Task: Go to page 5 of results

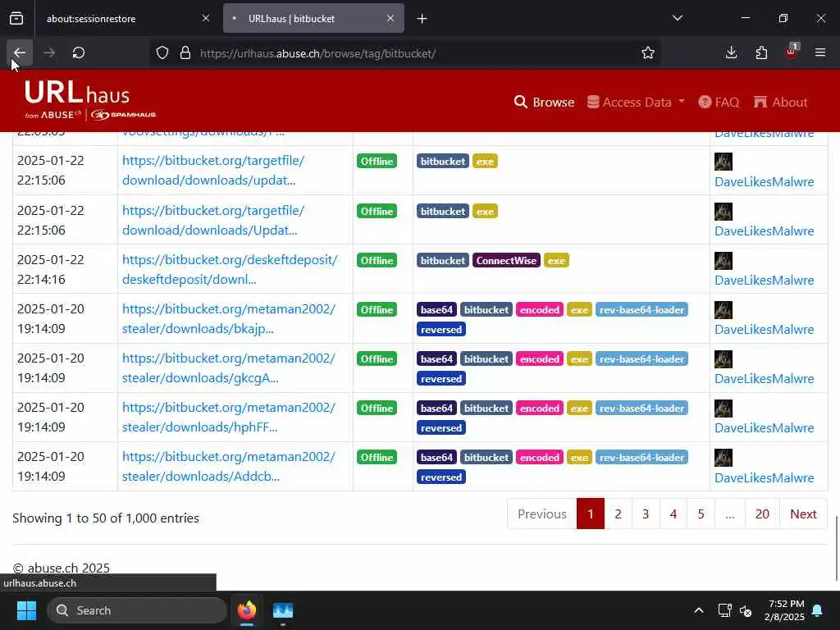Action: coord(701,514)
